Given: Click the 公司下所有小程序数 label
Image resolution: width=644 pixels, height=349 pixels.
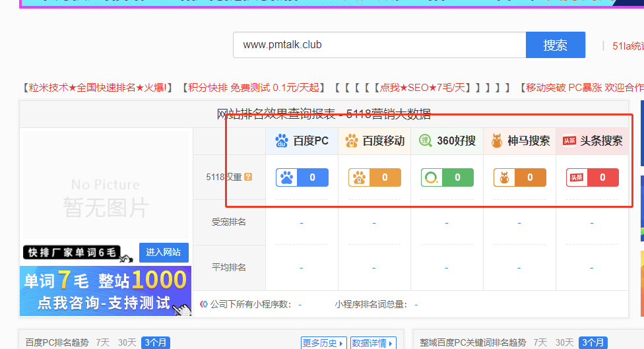Looking at the screenshot, I should (251, 304).
